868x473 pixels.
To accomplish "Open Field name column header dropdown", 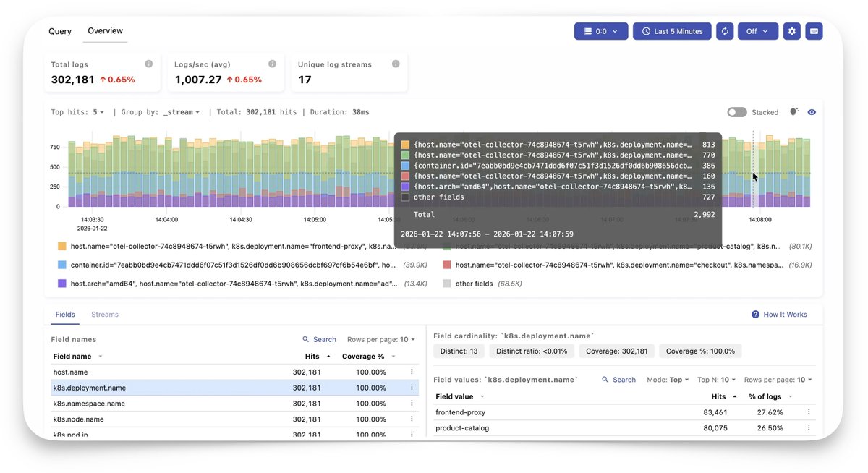I will click(101, 357).
